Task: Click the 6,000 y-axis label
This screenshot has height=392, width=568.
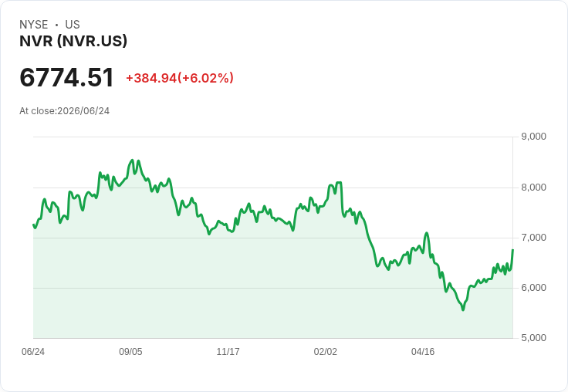Action: (533, 288)
